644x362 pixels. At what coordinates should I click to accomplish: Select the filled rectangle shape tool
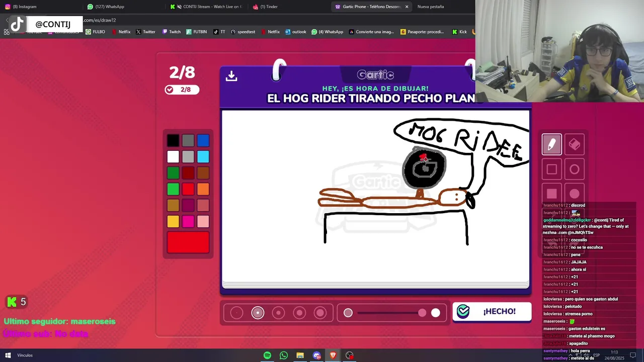pos(551,194)
